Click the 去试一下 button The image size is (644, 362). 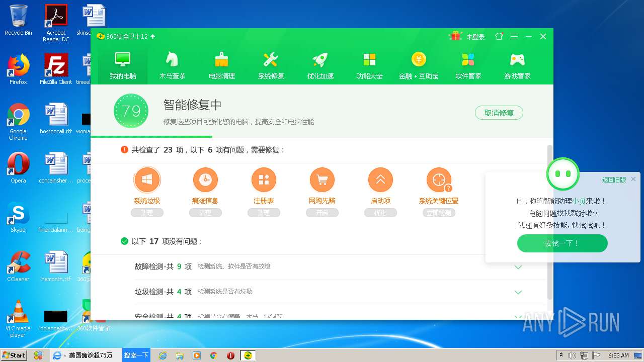tap(562, 243)
